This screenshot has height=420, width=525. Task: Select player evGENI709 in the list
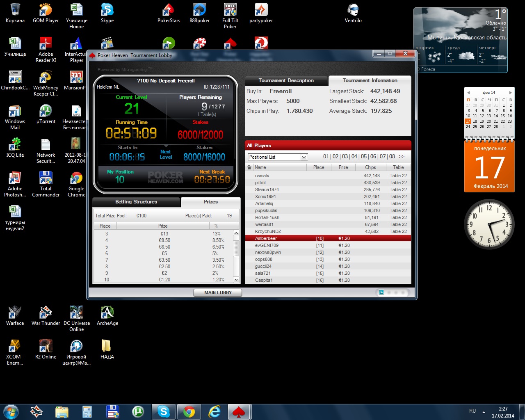[x=267, y=245]
